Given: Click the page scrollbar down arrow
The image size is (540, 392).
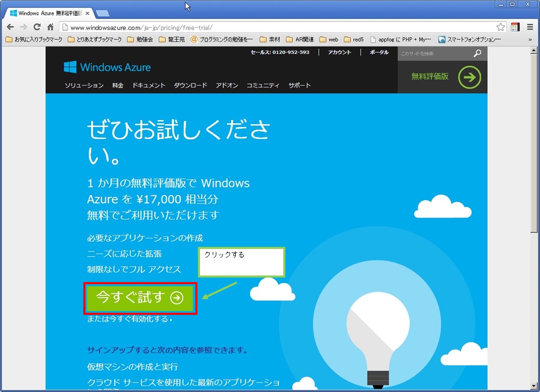Looking at the screenshot, I should [x=534, y=386].
